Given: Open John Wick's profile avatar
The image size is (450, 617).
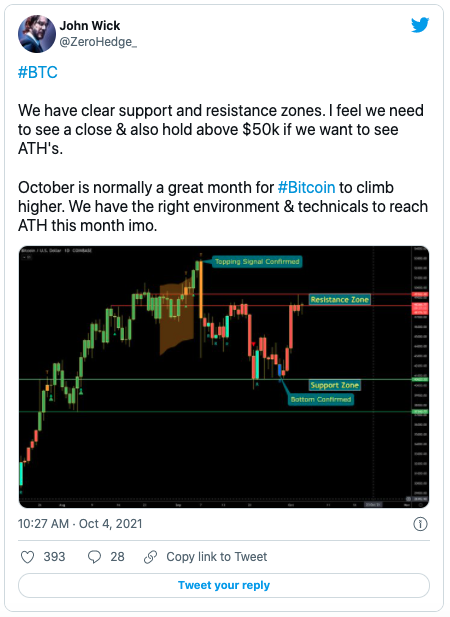Looking at the screenshot, I should click(x=37, y=34).
